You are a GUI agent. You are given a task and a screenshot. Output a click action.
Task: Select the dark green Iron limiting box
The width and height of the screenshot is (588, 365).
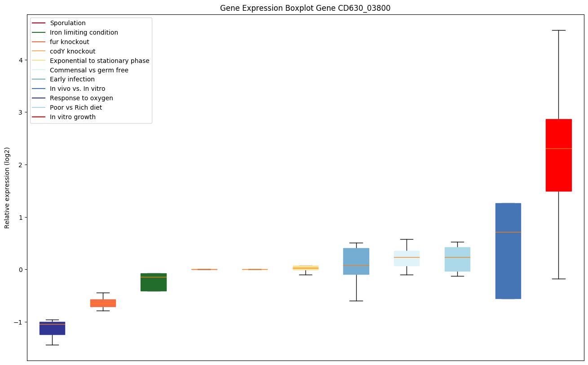153,282
